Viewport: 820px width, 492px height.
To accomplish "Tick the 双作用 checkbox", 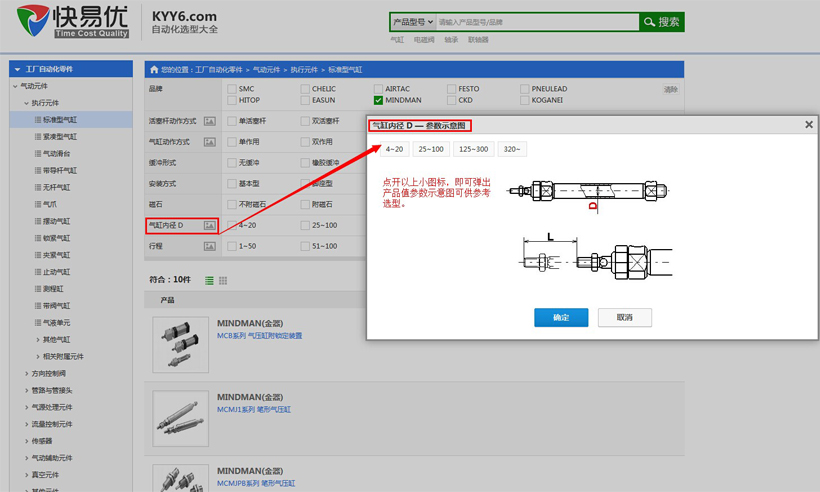I will tap(305, 142).
